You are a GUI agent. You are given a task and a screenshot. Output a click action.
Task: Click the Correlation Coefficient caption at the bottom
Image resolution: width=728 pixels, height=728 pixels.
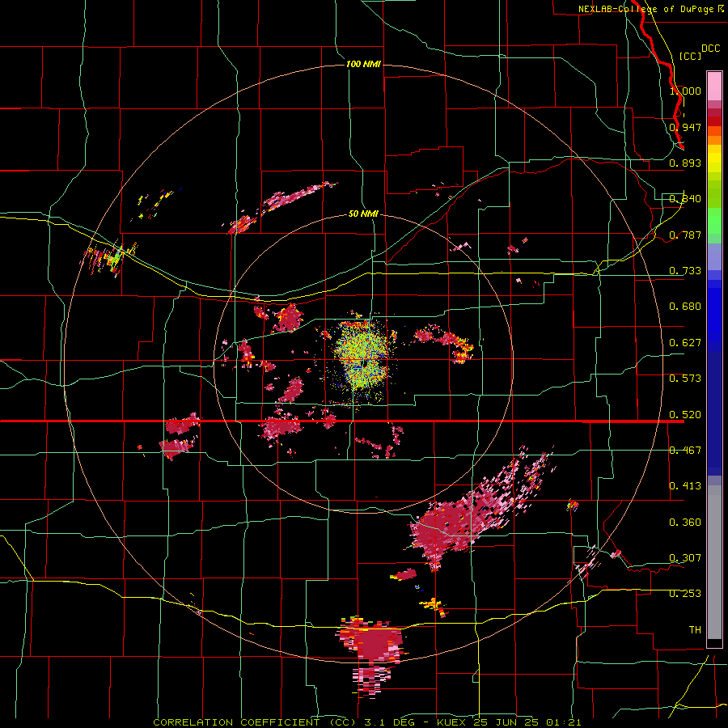click(x=366, y=722)
